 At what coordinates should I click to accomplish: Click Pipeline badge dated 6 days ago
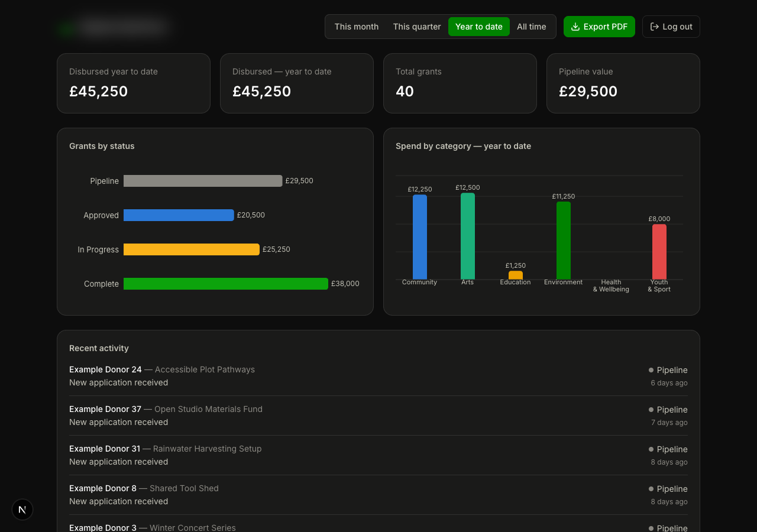(x=668, y=370)
